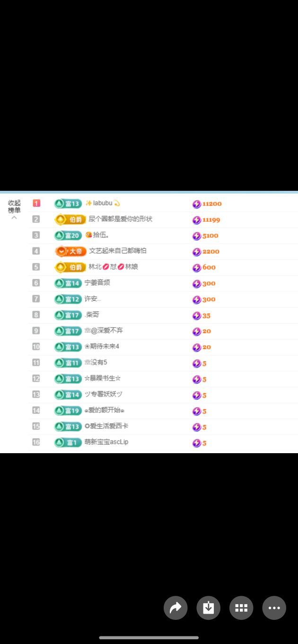Tap the download button
Viewport: 298px width, 644px height.
pyautogui.click(x=209, y=608)
